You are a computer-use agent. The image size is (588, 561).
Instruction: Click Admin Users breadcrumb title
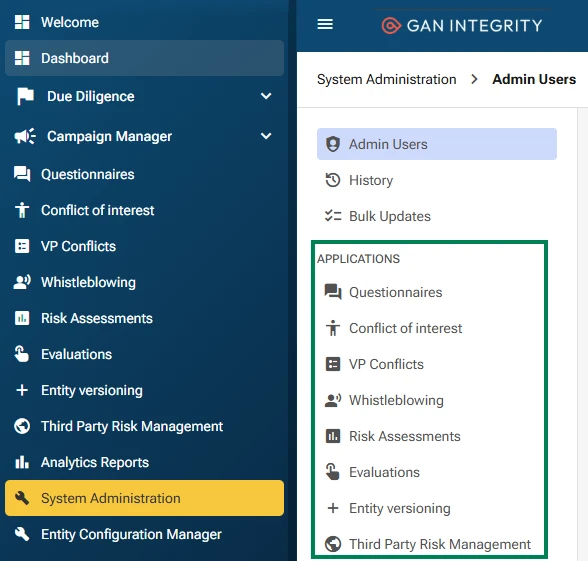(534, 79)
